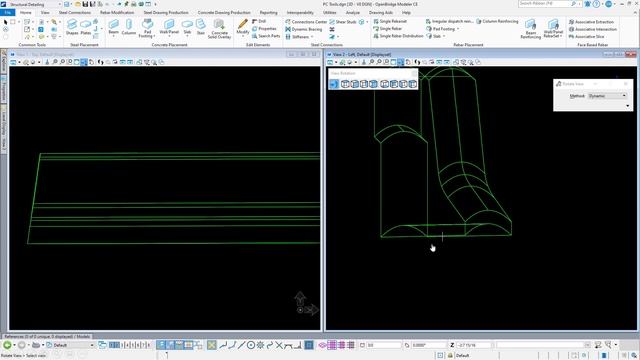Viewport: 640px width, 360px height.
Task: Select Associative Intersection tool
Action: tap(593, 29)
